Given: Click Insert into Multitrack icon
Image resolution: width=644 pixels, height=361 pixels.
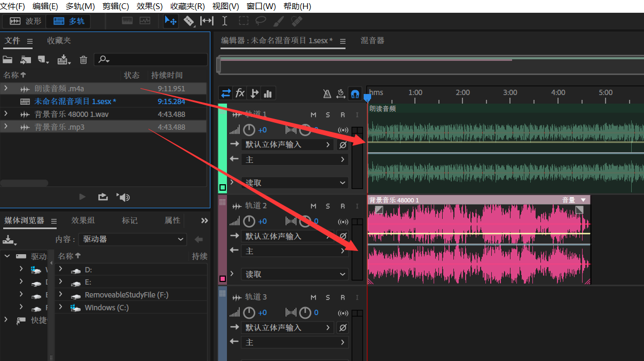Looking at the screenshot, I should [64, 60].
